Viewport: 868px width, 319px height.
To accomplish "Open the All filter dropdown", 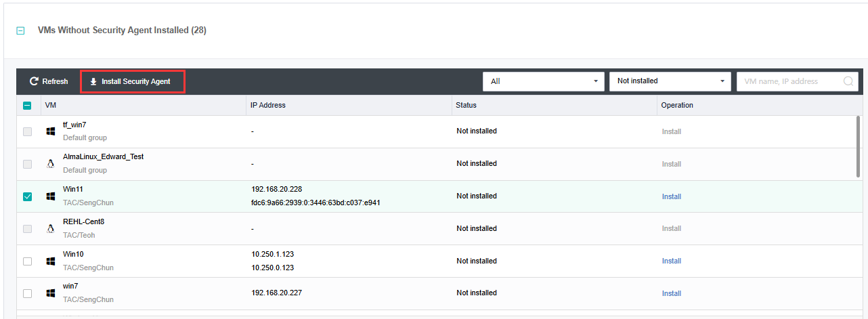I will 543,81.
